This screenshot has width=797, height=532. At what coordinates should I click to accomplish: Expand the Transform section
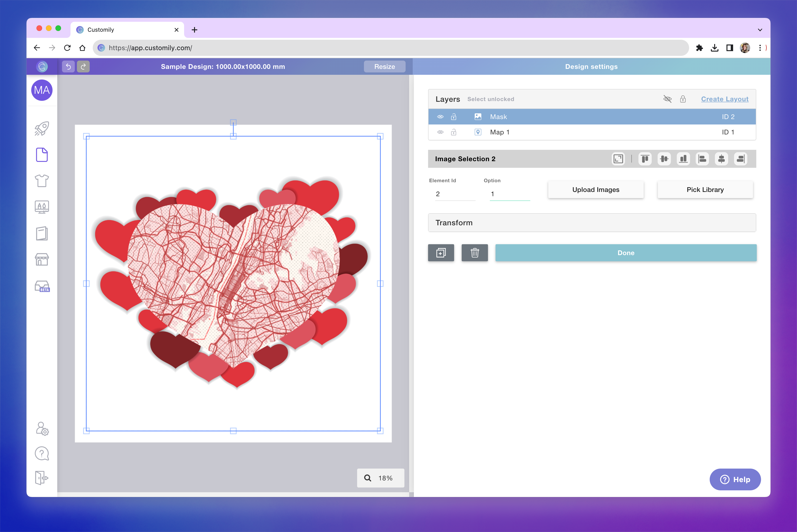[592, 222]
